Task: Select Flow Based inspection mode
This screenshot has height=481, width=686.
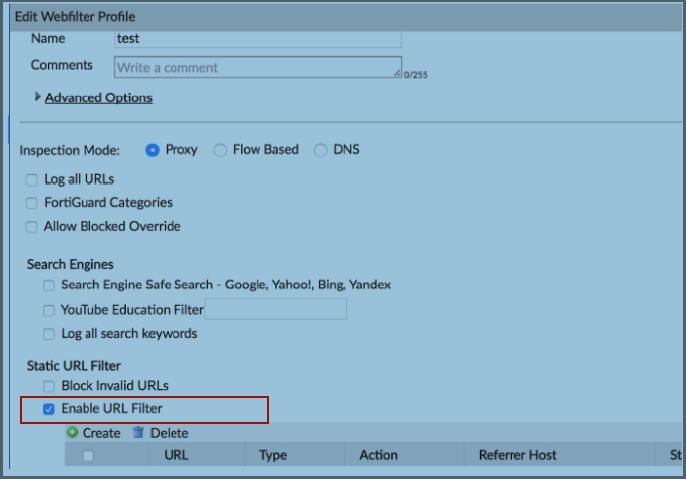Action: (220, 150)
